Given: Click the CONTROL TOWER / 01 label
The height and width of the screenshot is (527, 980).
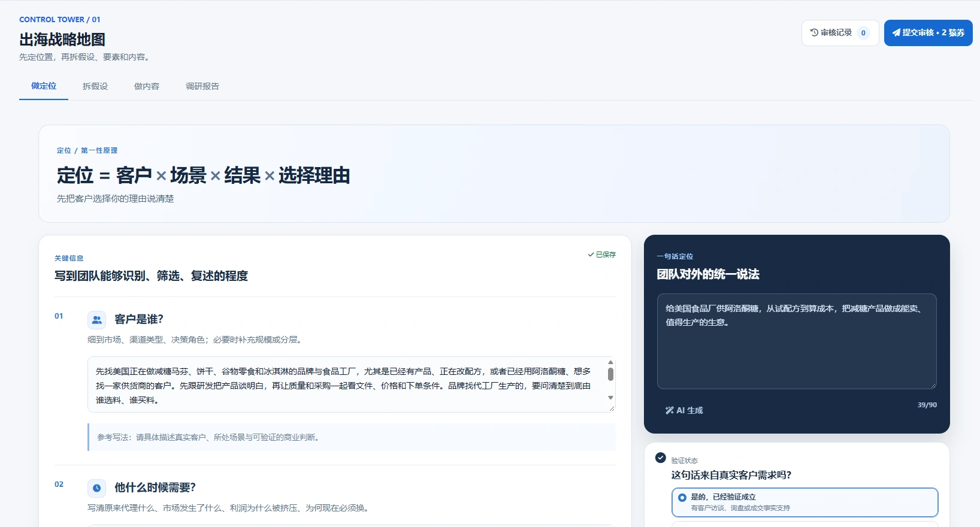Looking at the screenshot, I should coord(60,20).
